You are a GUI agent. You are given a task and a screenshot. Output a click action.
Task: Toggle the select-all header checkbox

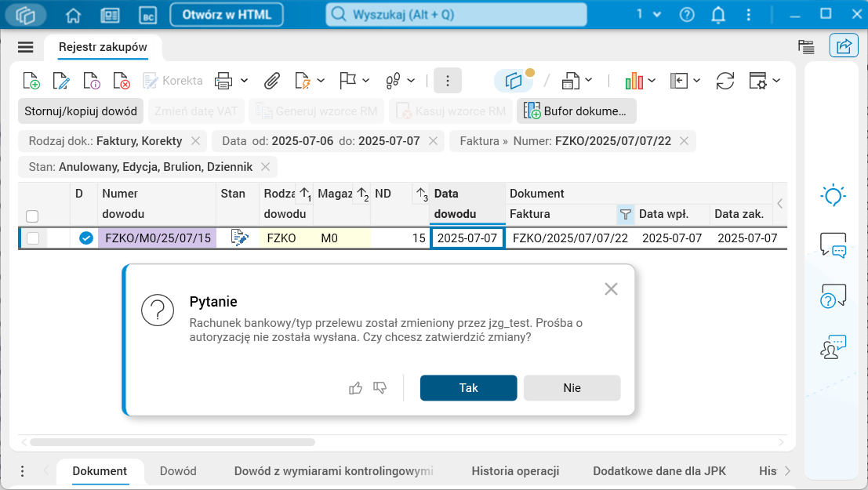tap(32, 216)
